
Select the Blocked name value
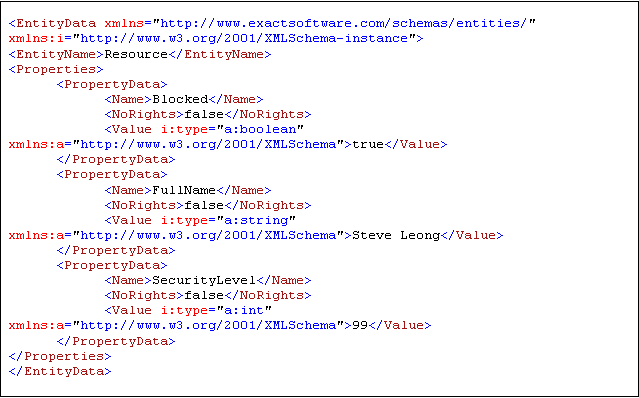pyautogui.click(x=180, y=99)
